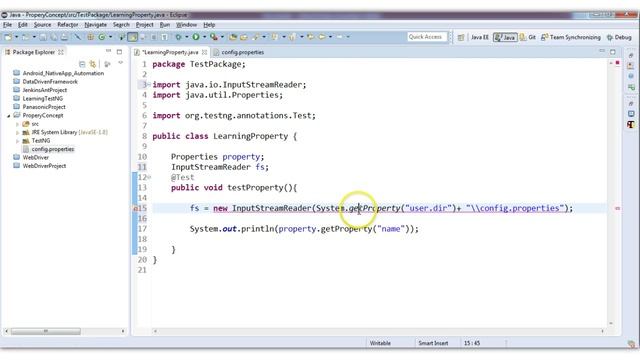Screen dimensions: 640x360
Task: Click the Smart Insert status bar entry
Action: click(x=433, y=343)
